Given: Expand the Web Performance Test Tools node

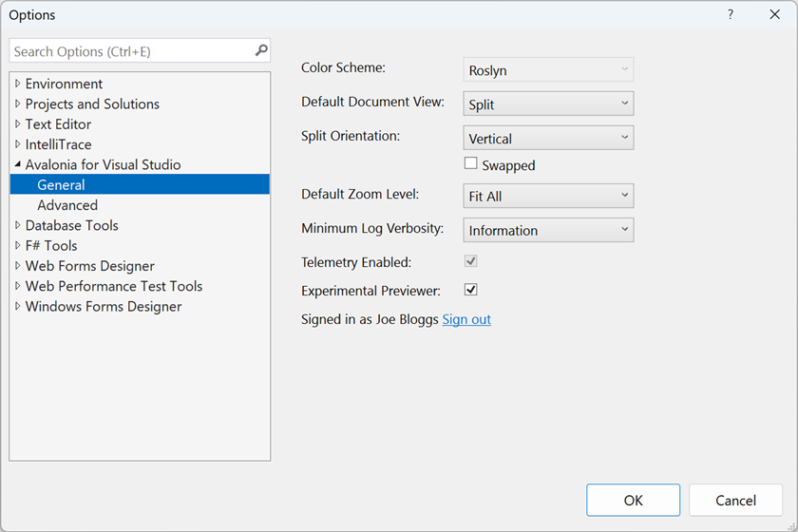Looking at the screenshot, I should [18, 286].
